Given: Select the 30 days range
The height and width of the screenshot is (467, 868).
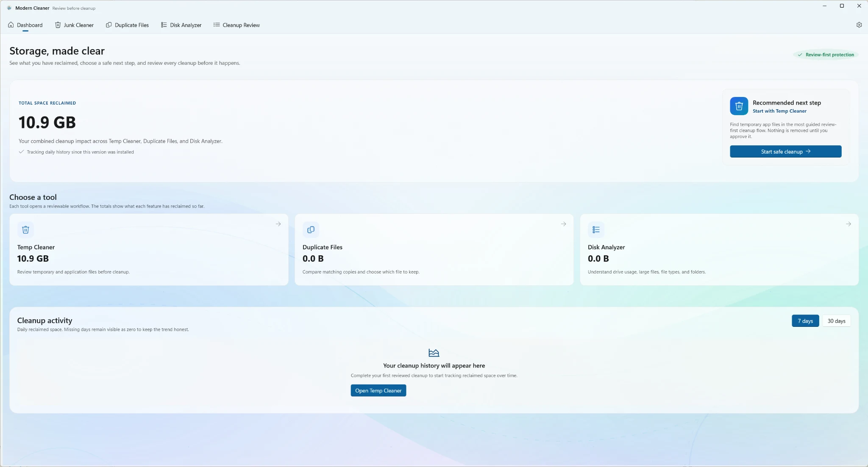Looking at the screenshot, I should [836, 321].
